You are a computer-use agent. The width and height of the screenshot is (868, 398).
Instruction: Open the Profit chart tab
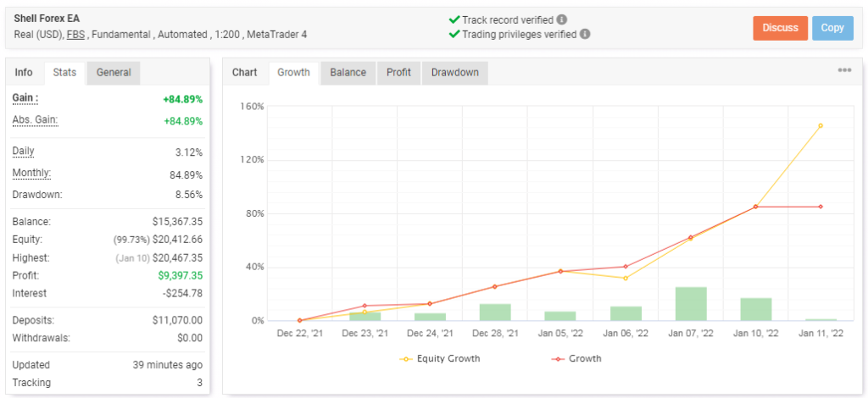click(x=398, y=73)
